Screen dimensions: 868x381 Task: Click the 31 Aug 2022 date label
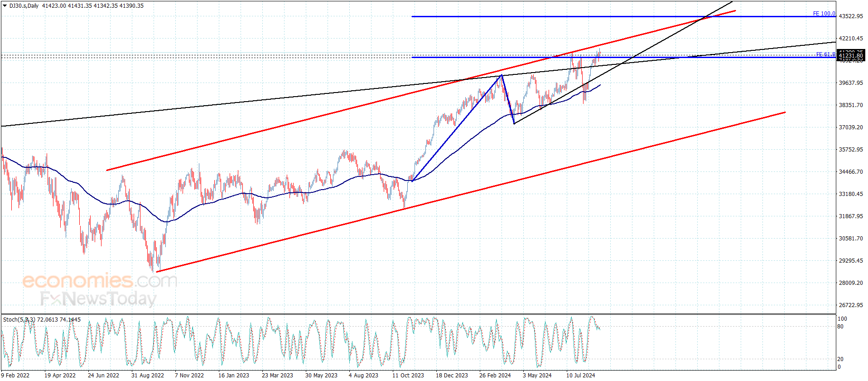coord(147,376)
